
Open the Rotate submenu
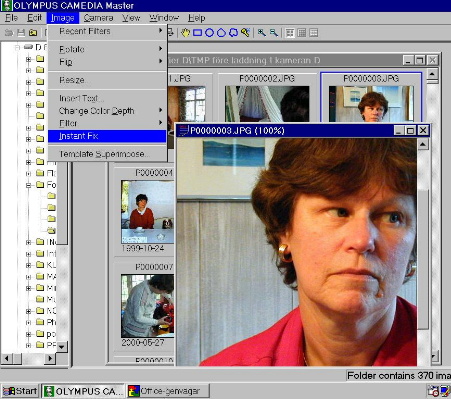(107, 49)
